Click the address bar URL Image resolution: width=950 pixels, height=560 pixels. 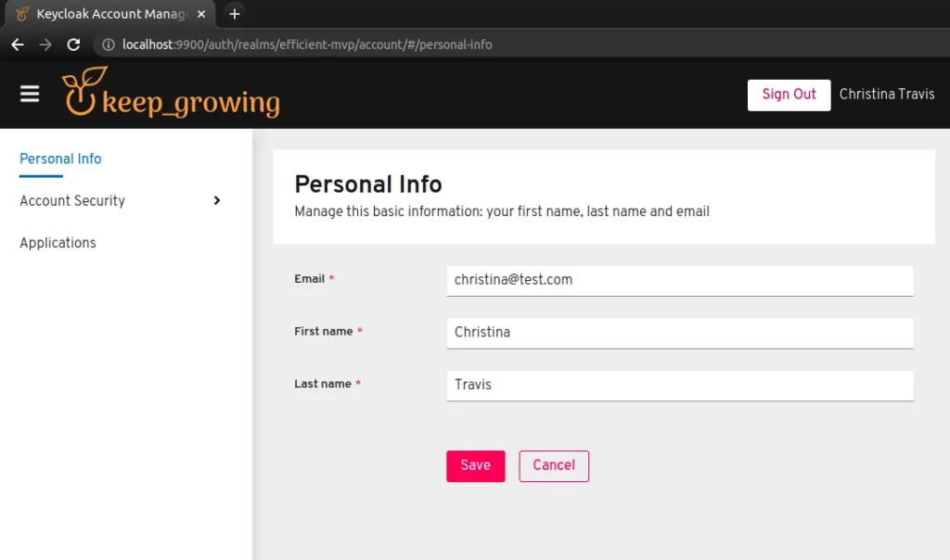(x=307, y=45)
